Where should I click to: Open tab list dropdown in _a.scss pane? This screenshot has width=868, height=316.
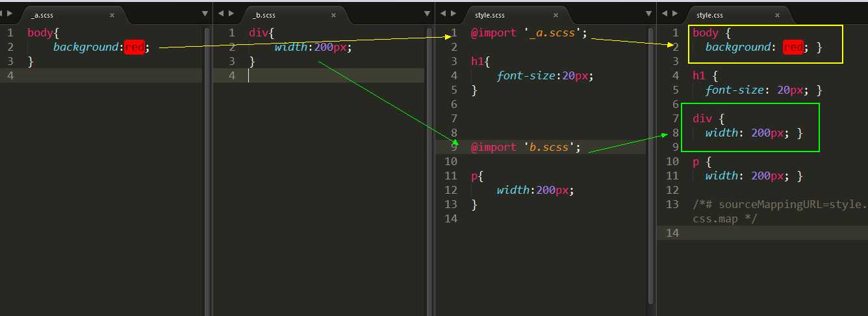(205, 14)
